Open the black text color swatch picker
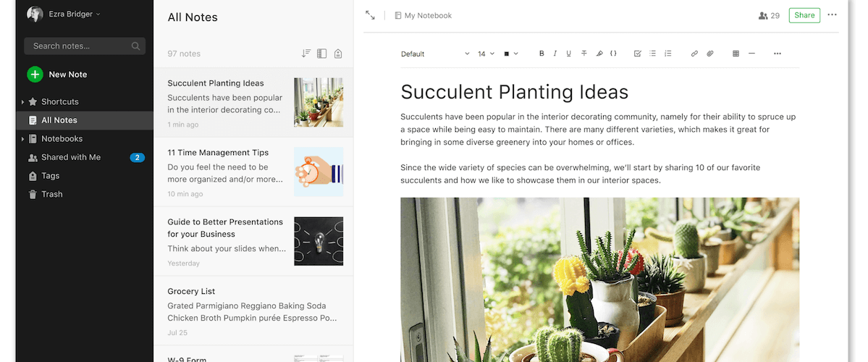The height and width of the screenshot is (362, 868). point(510,54)
